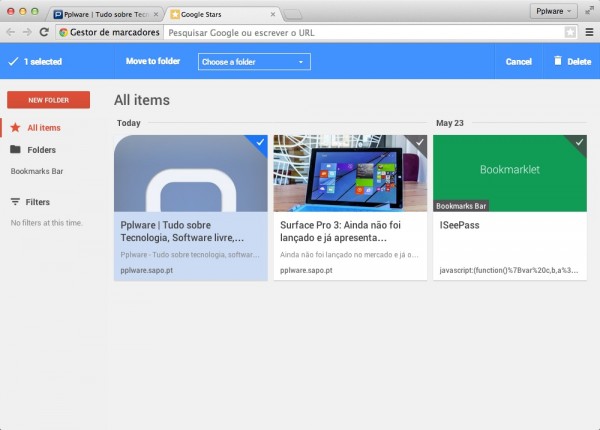Click the Today date heading

tap(129, 123)
